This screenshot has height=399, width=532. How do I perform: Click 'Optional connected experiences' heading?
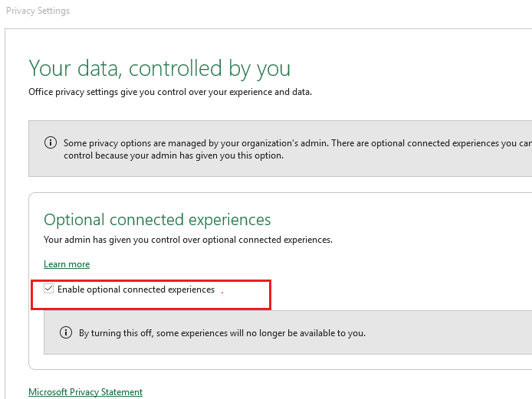point(157,220)
